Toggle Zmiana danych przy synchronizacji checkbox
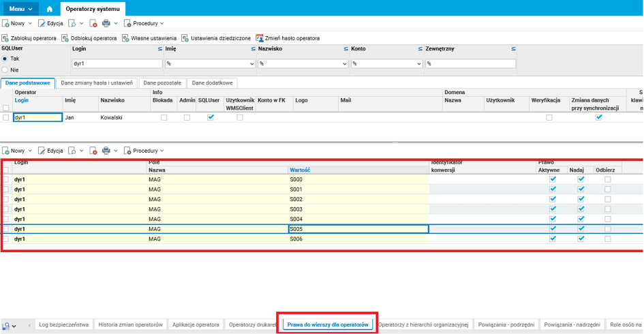 [x=599, y=117]
